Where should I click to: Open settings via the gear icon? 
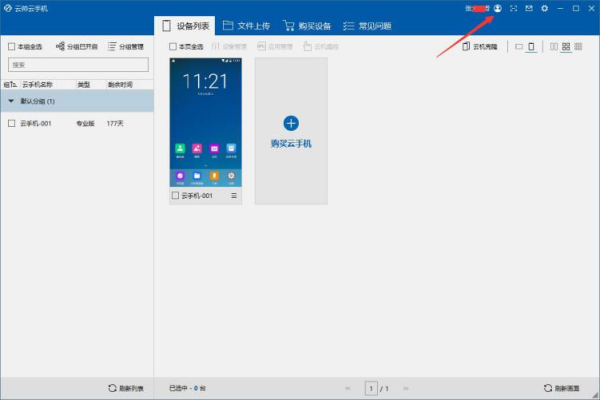(x=544, y=8)
